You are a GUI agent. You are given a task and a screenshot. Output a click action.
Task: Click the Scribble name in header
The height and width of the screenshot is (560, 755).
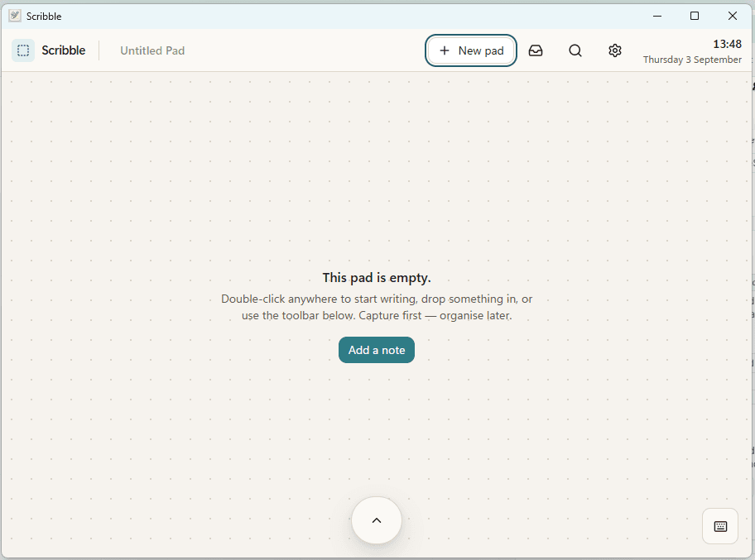[64, 50]
